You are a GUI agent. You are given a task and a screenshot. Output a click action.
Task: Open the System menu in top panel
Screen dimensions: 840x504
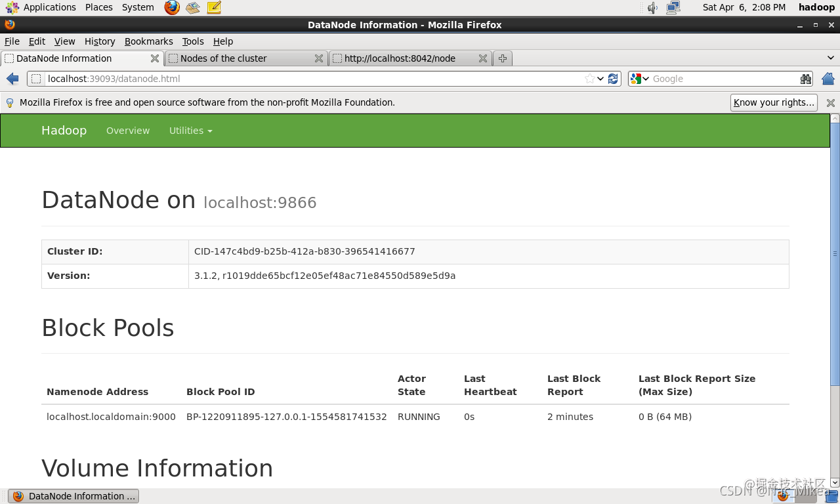click(x=138, y=7)
